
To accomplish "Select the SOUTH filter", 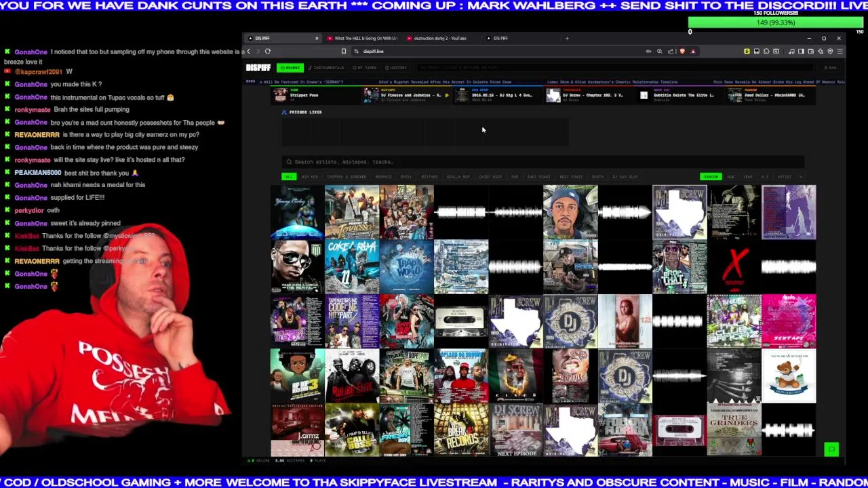I will click(597, 177).
